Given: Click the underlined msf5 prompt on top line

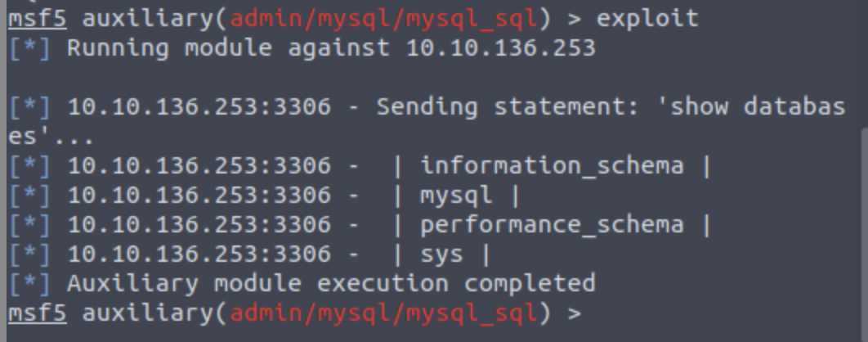Looking at the screenshot, I should (x=37, y=18).
